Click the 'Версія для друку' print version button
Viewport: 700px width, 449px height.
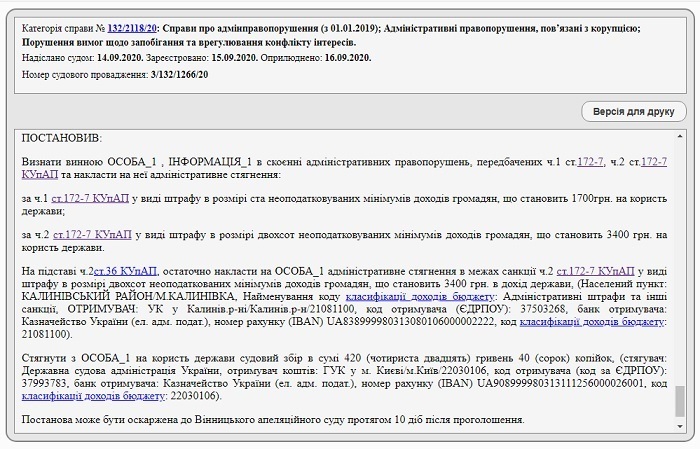point(633,112)
